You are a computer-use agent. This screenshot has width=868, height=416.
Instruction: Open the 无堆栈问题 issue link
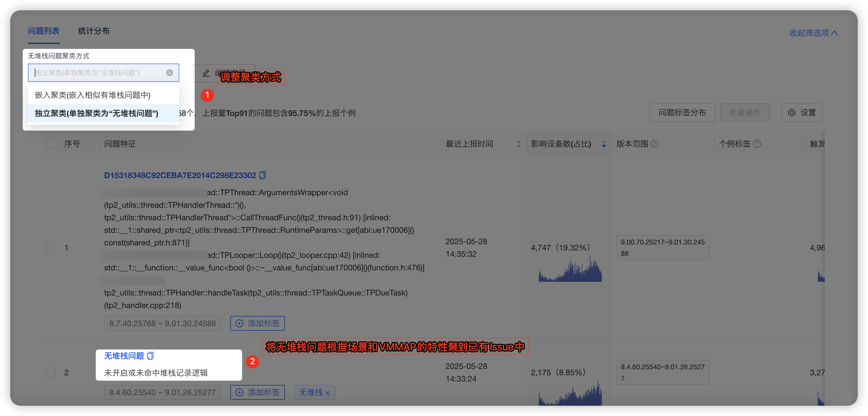124,356
